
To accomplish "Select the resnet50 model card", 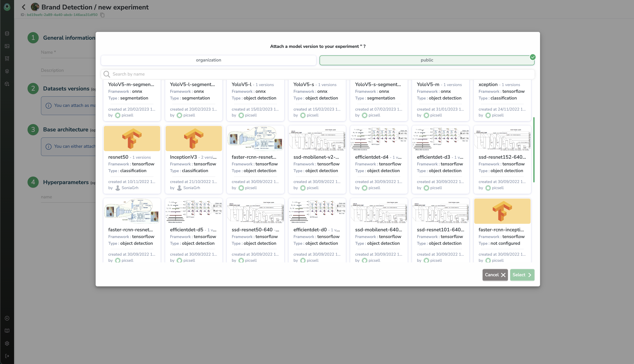I will tap(132, 160).
